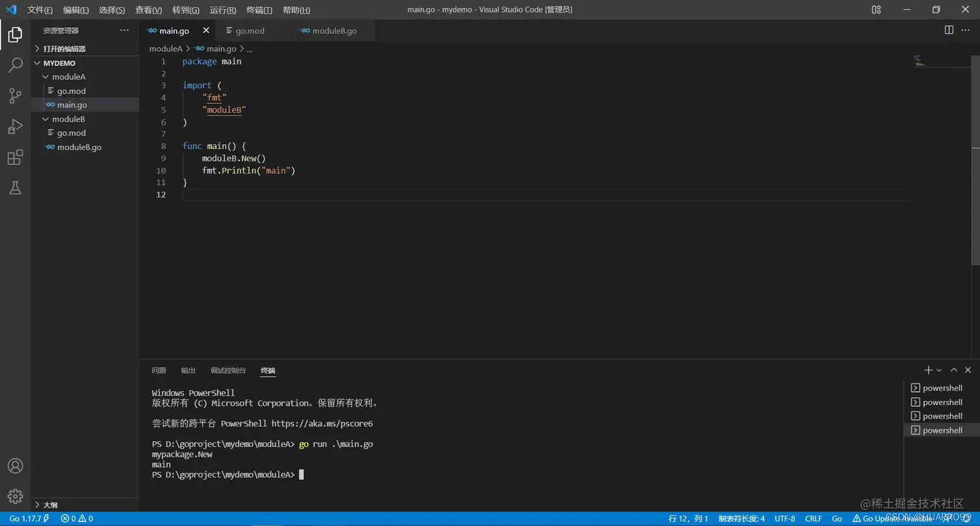Collapse the moduleA folder
The height and width of the screenshot is (526, 980).
pos(85,76)
